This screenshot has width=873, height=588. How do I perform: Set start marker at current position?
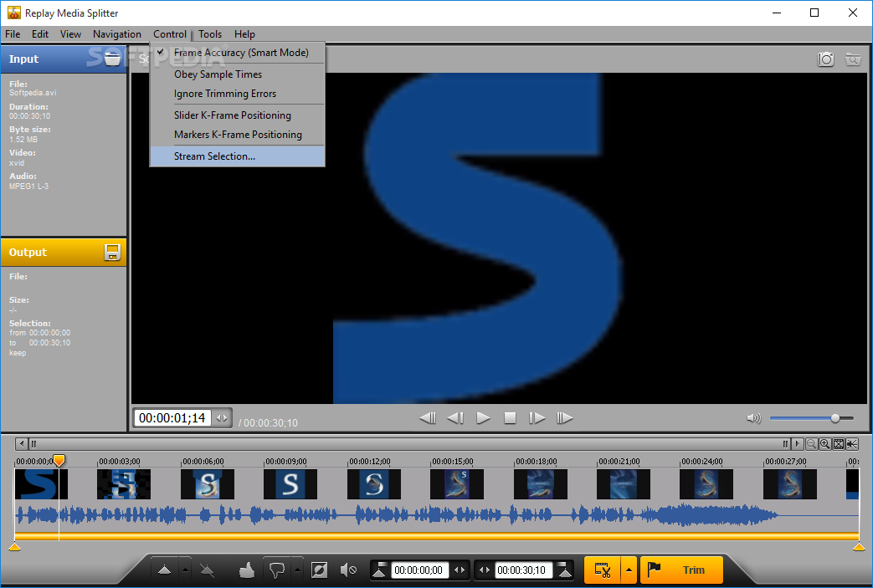[379, 570]
